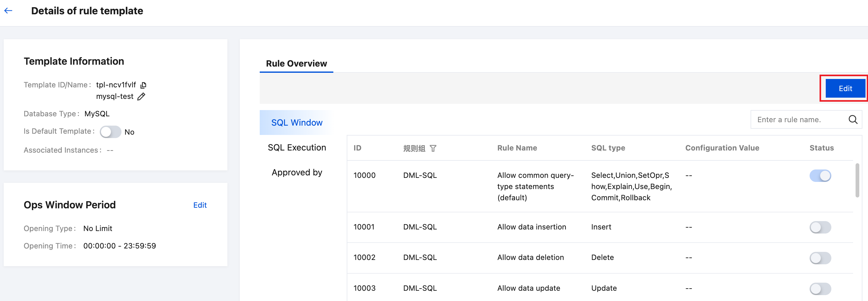
Task: Open the SQL Execution section
Action: coord(296,147)
